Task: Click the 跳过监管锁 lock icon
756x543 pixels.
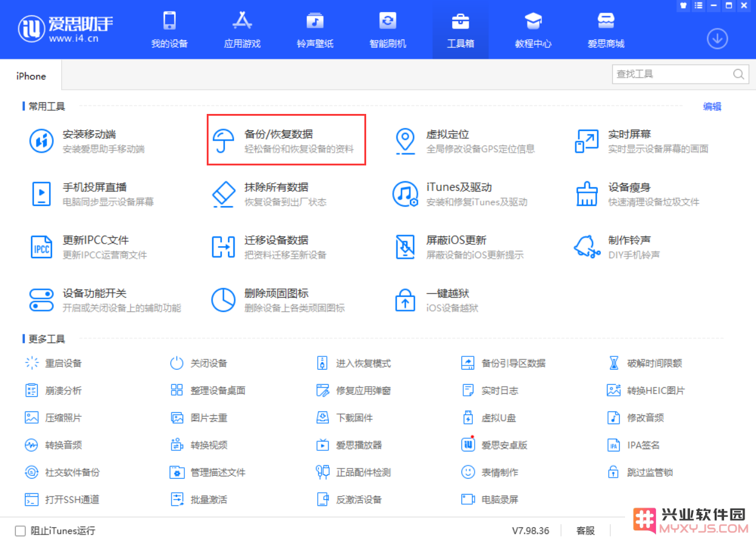Action: click(614, 472)
